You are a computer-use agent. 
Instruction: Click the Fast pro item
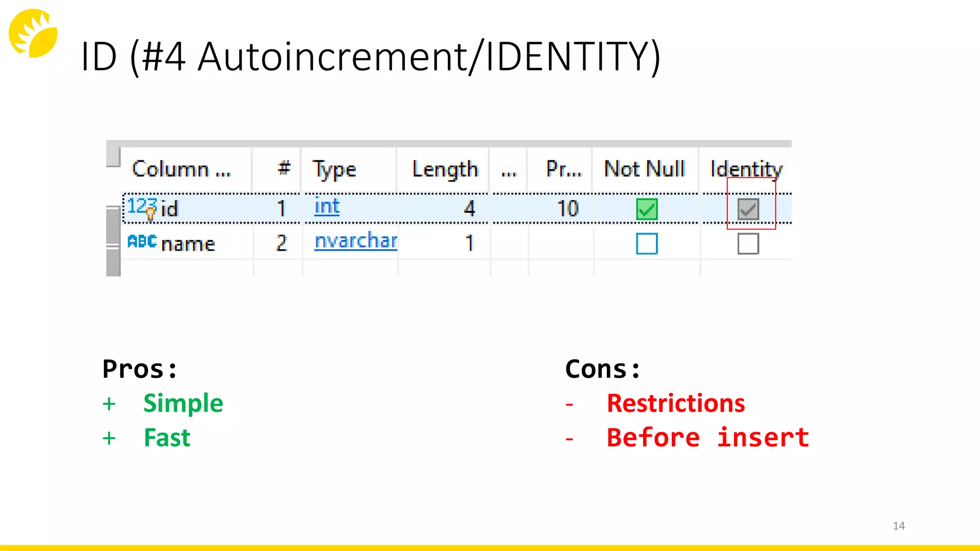pyautogui.click(x=167, y=438)
